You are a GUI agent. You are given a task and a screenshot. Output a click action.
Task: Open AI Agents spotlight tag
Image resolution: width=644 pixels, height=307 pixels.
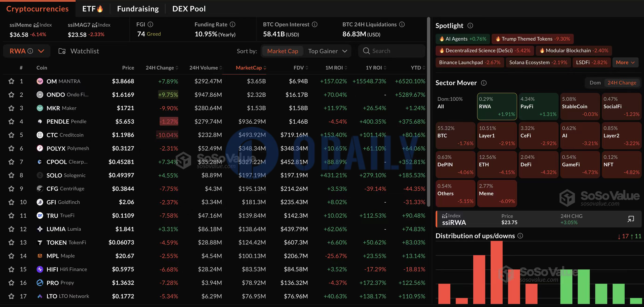point(463,39)
